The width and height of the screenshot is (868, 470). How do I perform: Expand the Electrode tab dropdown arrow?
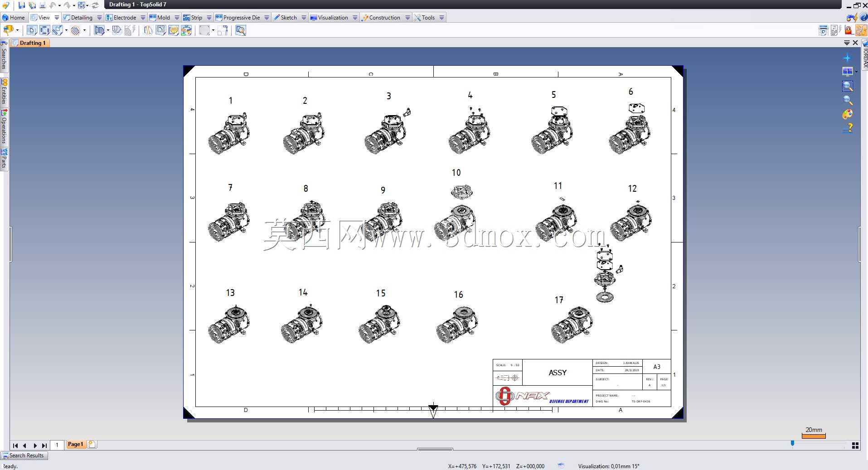[x=143, y=18]
